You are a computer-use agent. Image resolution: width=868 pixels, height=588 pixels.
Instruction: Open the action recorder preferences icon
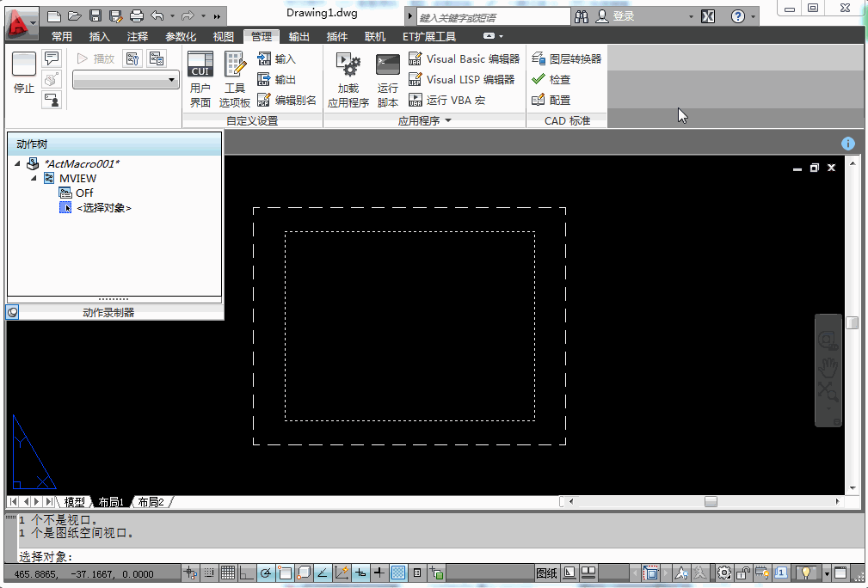132,58
